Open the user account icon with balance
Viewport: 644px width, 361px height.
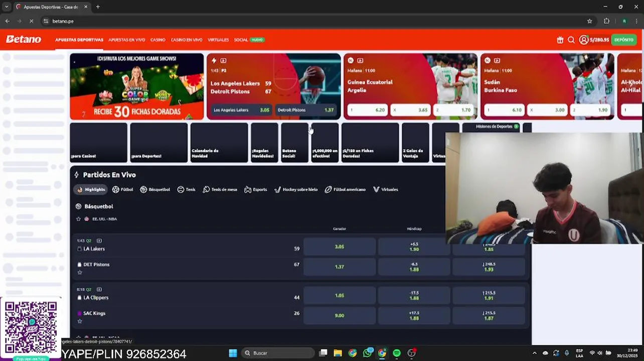pyautogui.click(x=594, y=40)
